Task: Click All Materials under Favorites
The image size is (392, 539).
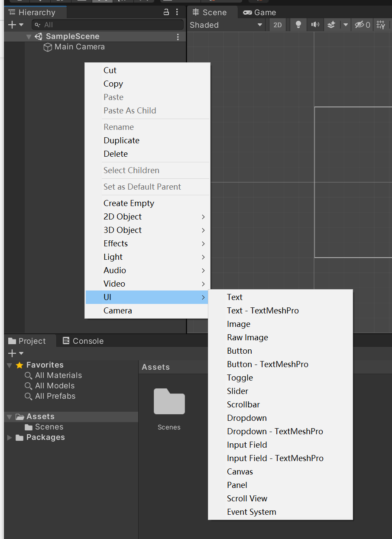Action: (x=58, y=375)
